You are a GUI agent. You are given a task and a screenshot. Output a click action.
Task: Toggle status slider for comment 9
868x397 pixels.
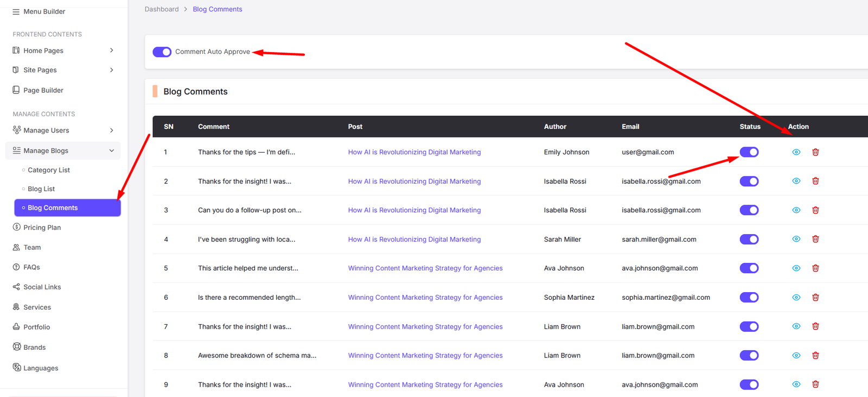pyautogui.click(x=749, y=385)
